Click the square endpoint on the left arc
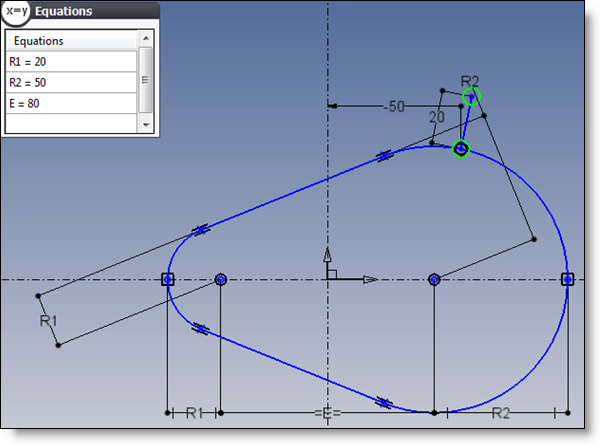601x445 pixels. point(168,279)
